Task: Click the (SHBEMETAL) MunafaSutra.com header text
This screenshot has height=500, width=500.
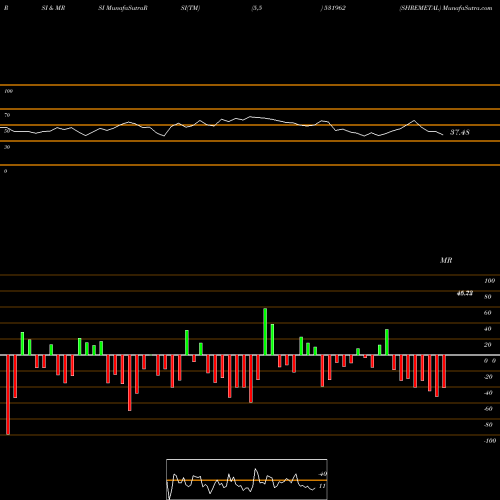Action: [x=446, y=8]
